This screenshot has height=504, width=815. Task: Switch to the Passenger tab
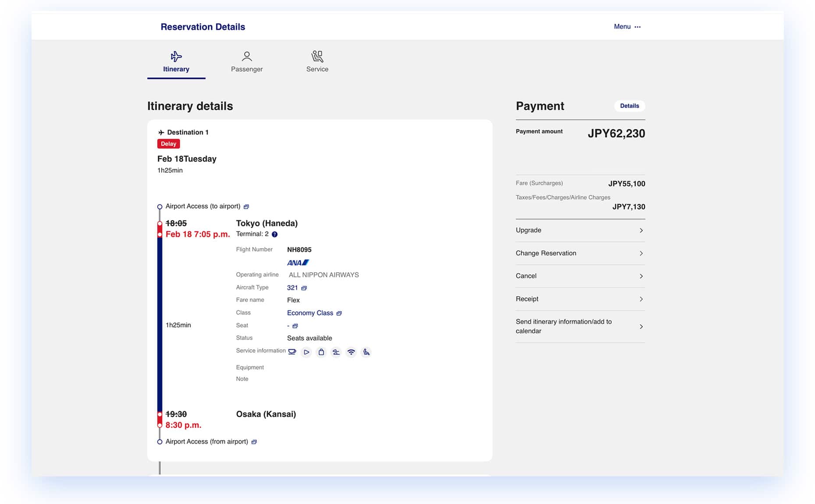(247, 62)
